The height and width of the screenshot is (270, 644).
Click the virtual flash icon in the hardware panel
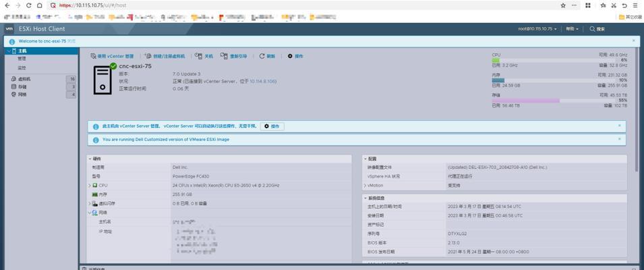point(94,203)
